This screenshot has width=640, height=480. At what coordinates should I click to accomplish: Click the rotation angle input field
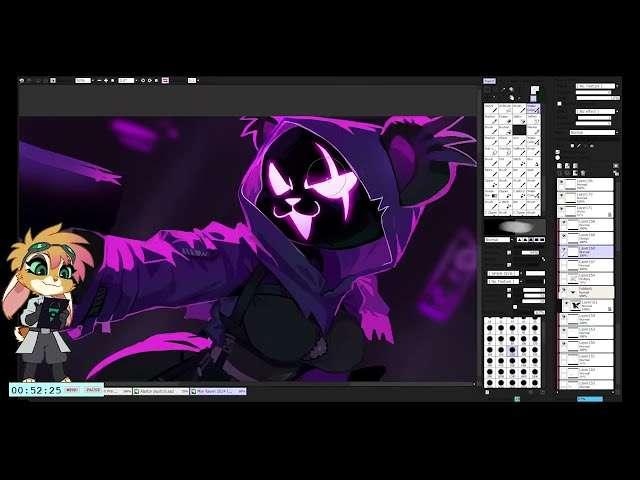pyautogui.click(x=126, y=80)
